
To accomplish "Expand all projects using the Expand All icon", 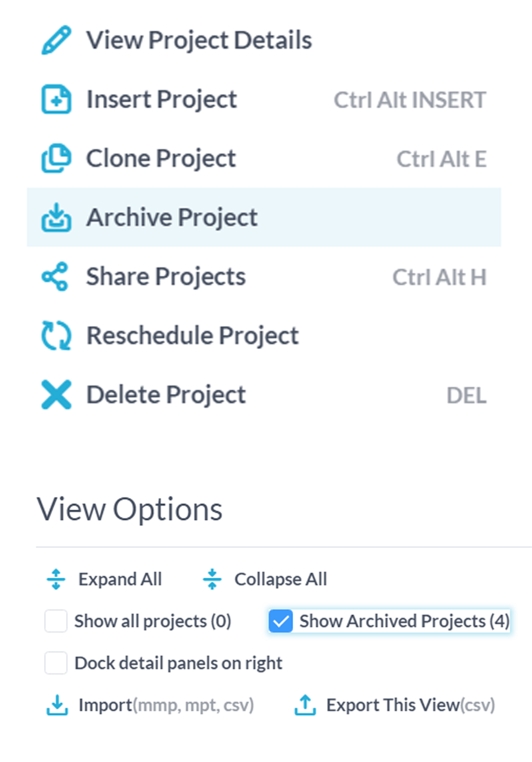I will click(56, 580).
